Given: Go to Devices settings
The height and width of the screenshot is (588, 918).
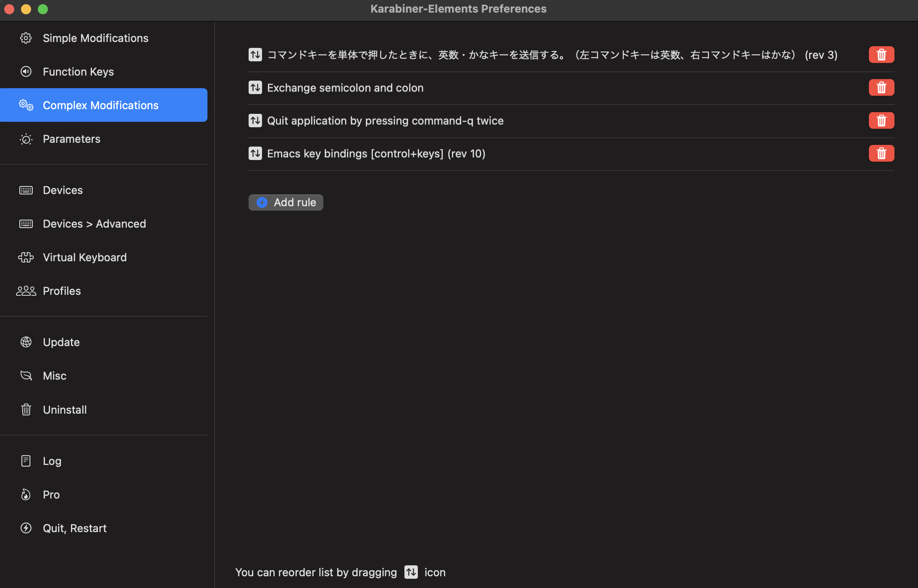Looking at the screenshot, I should tap(63, 190).
